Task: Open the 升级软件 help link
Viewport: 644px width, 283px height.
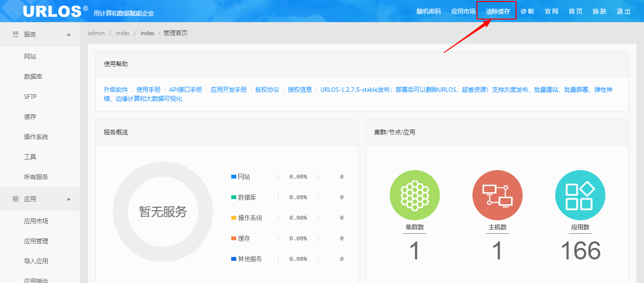Action: tap(116, 90)
